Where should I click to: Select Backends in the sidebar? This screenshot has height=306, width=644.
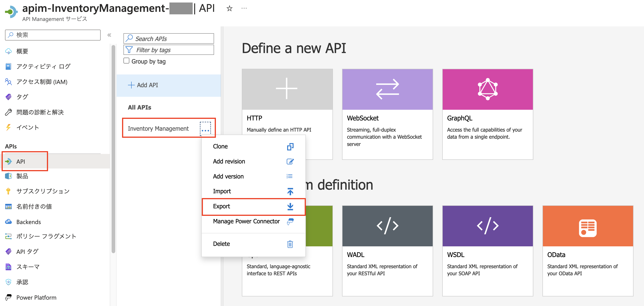click(x=28, y=222)
